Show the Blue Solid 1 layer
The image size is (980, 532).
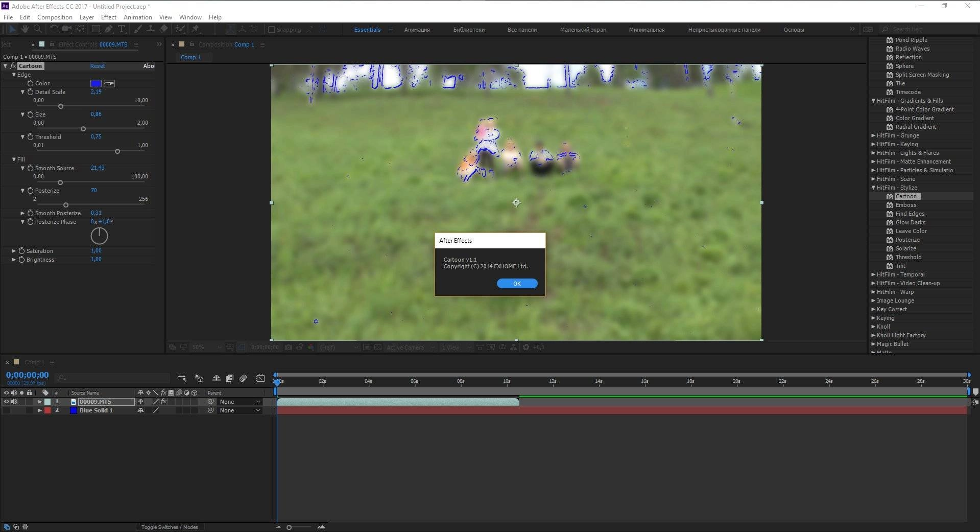coord(6,410)
